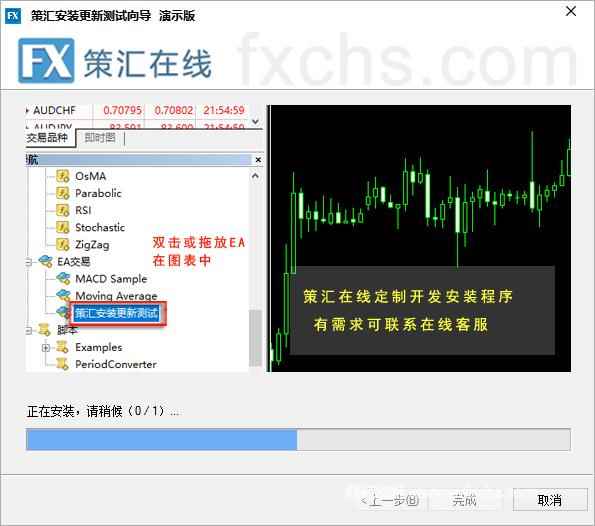The height and width of the screenshot is (526, 595).
Task: Select the Stochastic indicator icon
Action: coord(63,227)
